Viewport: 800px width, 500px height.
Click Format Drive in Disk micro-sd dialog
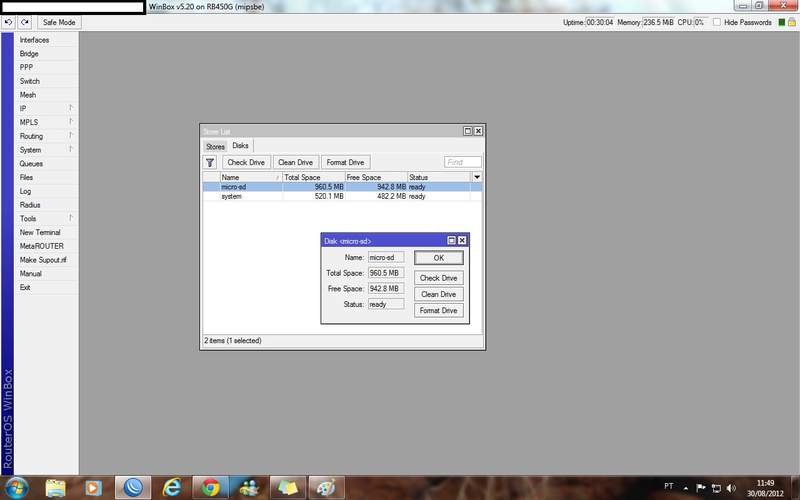(x=439, y=310)
